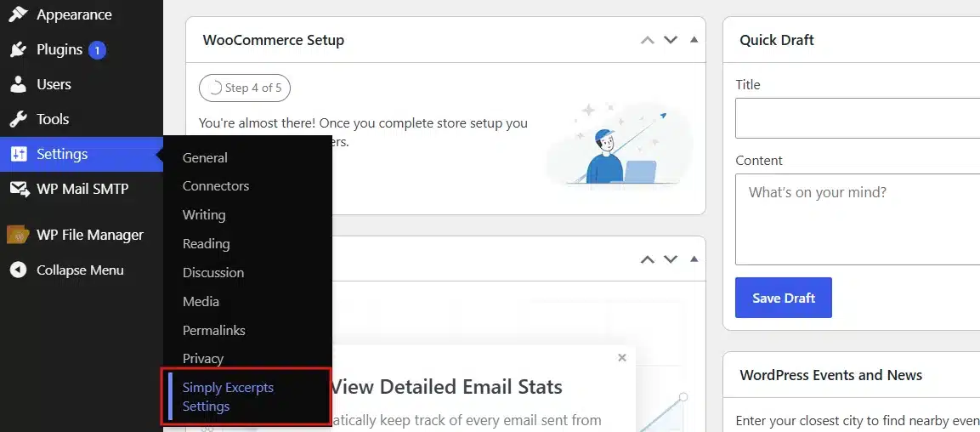Collapse the WooCommerce Setup panel
This screenshot has width=980, height=432.
coord(693,40)
